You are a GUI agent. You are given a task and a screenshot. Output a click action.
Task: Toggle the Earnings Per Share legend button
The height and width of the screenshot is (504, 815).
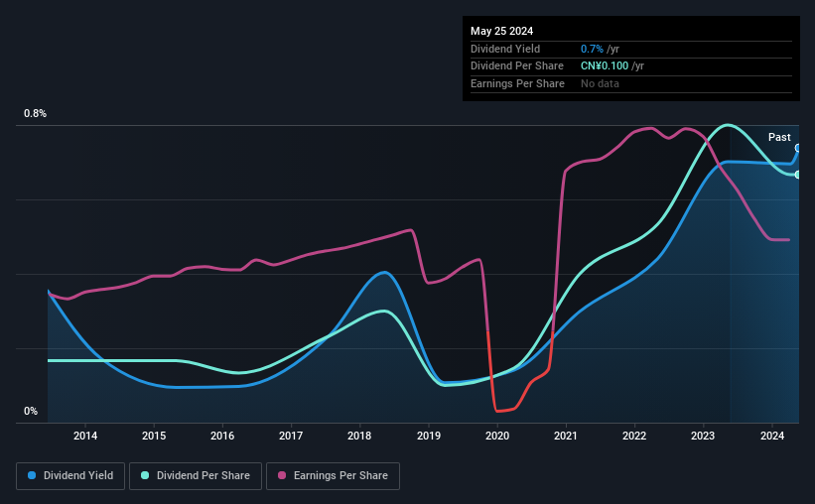coord(333,476)
